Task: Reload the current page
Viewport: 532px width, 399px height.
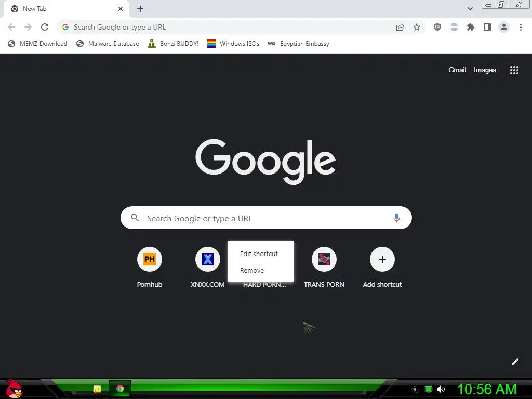Action: [45, 27]
